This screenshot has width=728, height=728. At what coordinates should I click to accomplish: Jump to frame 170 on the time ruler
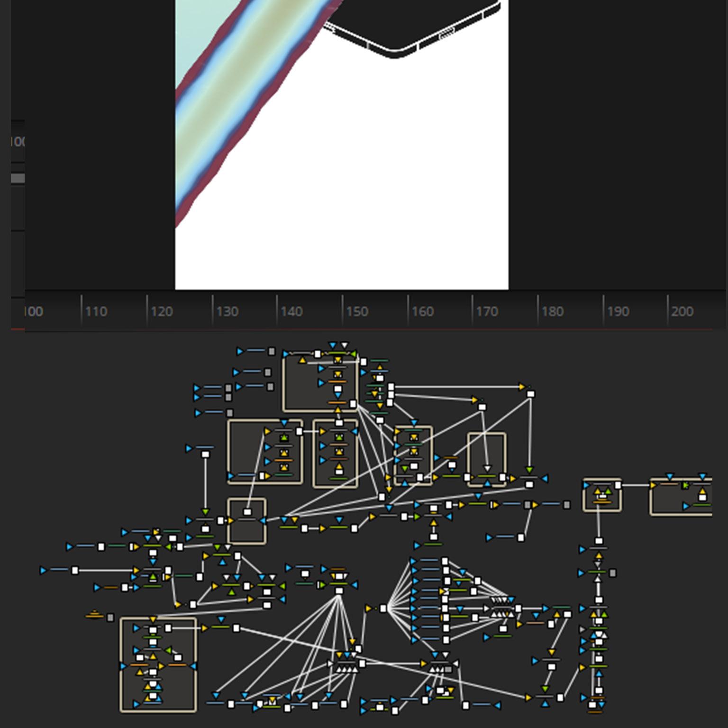(487, 311)
